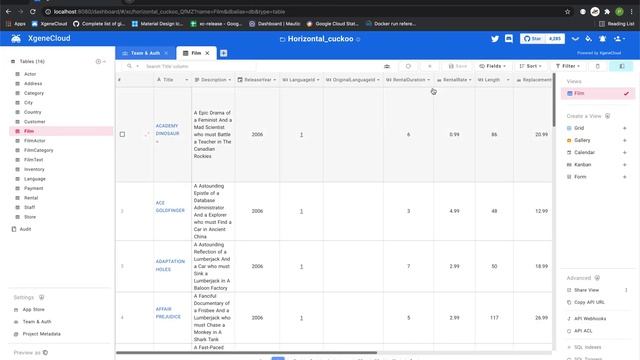Open the user account menu icon
Viewport: 640px width, 360px height.
(619, 39)
